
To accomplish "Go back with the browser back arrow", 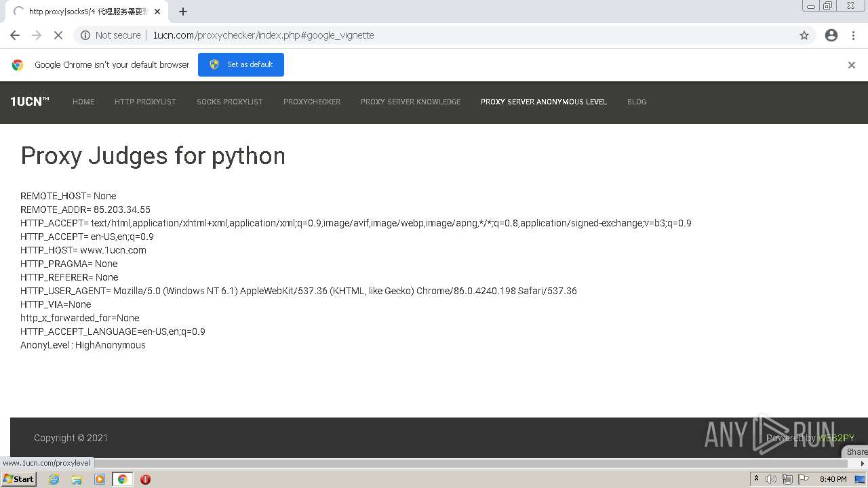I will click(15, 35).
